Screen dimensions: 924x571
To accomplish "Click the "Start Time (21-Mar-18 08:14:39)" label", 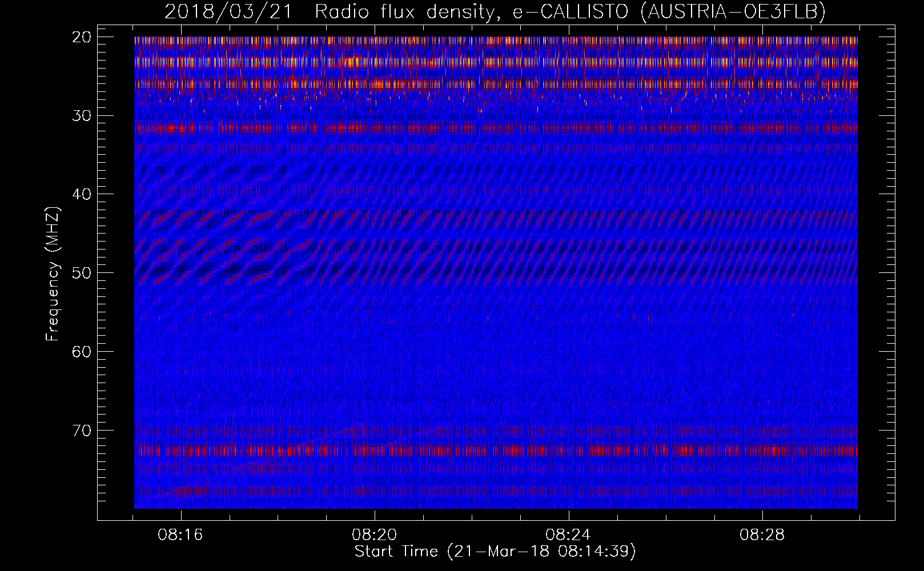I will [x=495, y=552].
